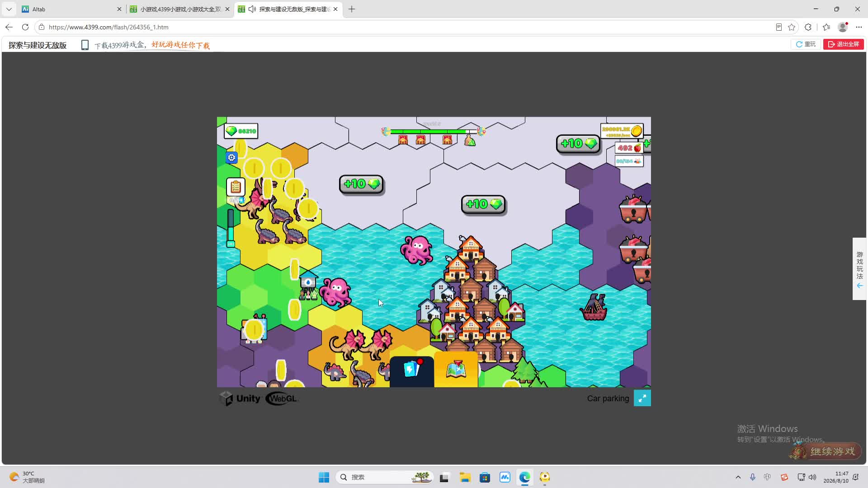
Task: Open the quest clipboard icon
Action: (x=236, y=187)
